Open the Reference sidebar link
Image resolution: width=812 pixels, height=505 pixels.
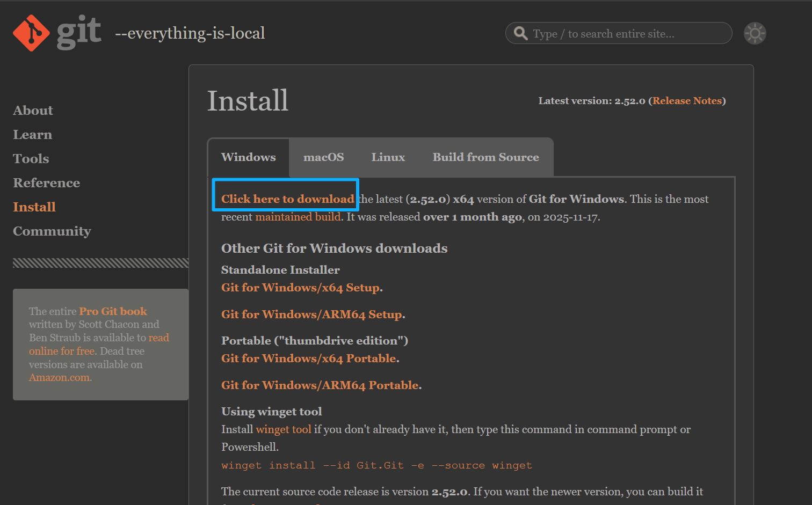46,183
